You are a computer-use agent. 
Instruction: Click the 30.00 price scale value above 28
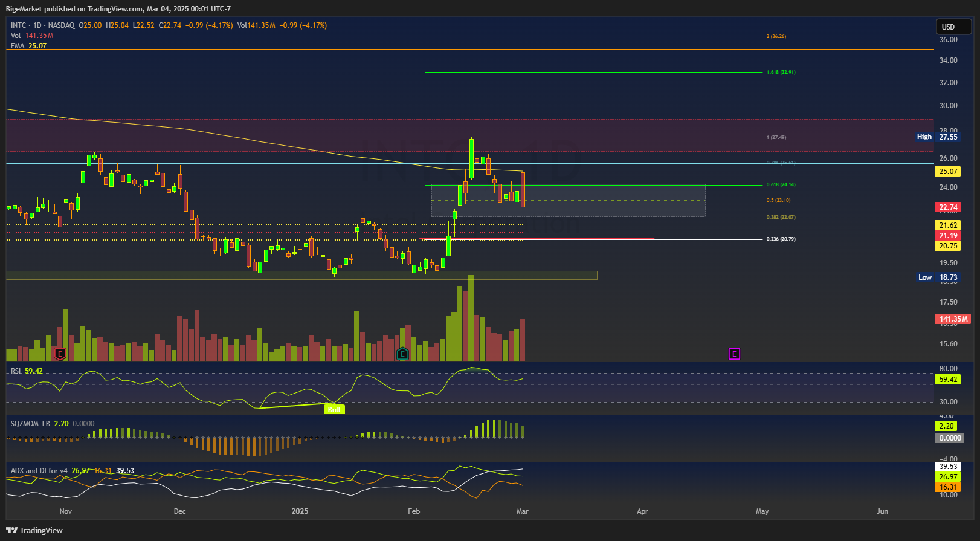pyautogui.click(x=948, y=106)
